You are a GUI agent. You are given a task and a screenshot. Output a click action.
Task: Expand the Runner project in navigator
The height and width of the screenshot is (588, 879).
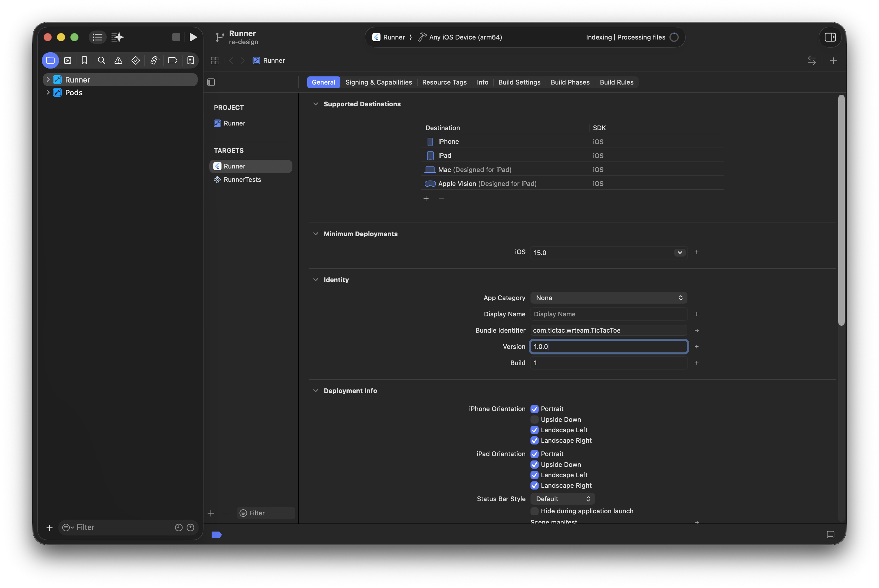pyautogui.click(x=48, y=80)
